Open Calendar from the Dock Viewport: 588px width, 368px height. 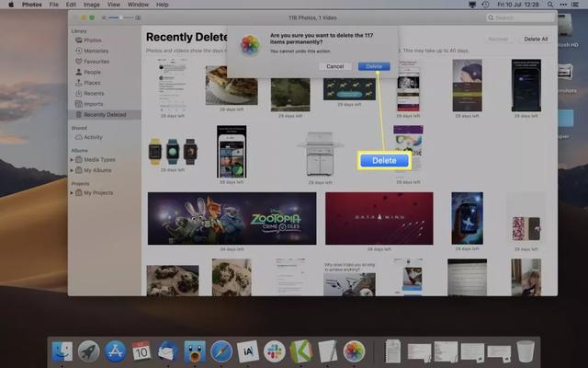pos(141,351)
